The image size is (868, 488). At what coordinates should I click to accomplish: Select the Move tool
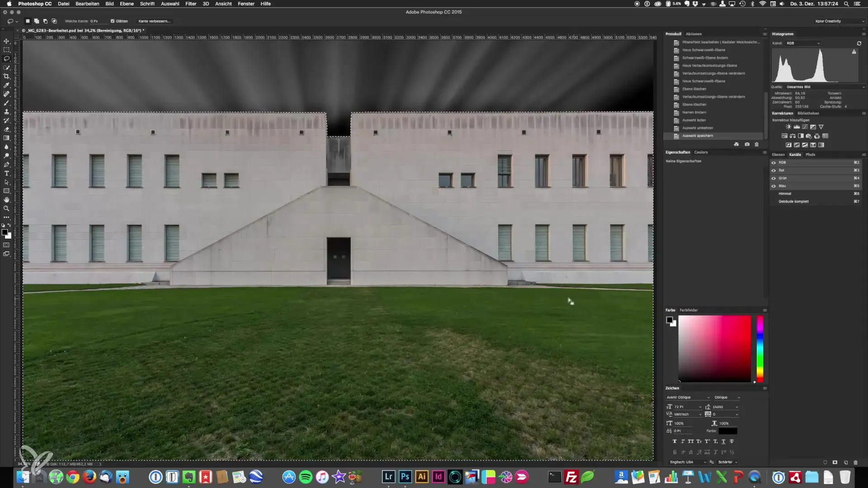6,41
